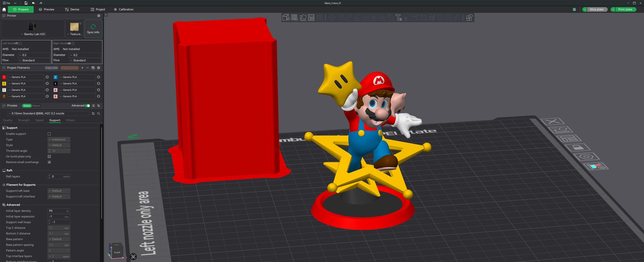644x262 pixels.
Task: Enable the Enable support checkbox
Action: coord(49,134)
